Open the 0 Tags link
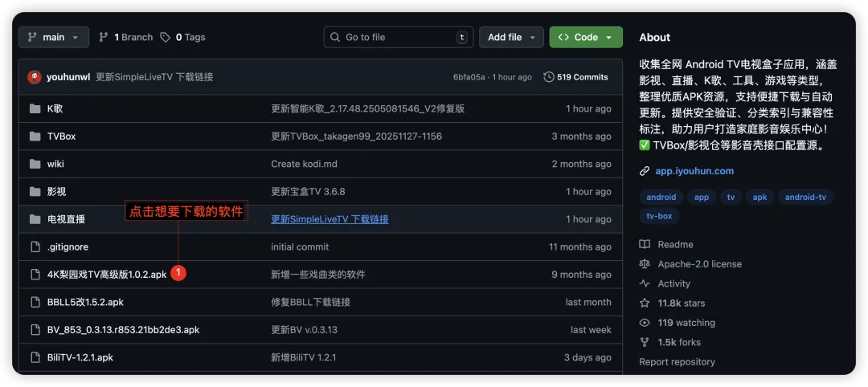This screenshot has width=868, height=387. [182, 37]
